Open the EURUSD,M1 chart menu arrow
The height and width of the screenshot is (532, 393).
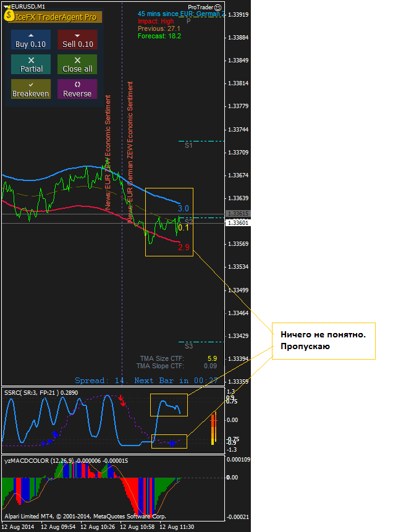(7, 6)
